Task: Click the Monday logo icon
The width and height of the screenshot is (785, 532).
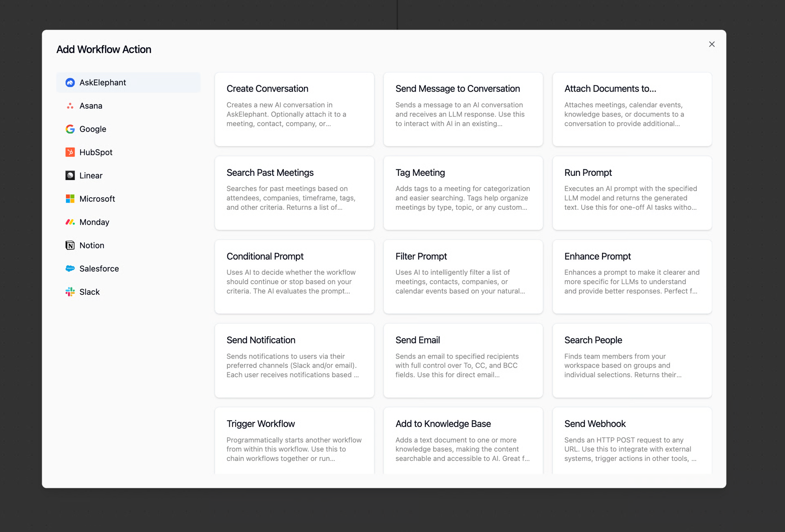Action: coord(70,222)
